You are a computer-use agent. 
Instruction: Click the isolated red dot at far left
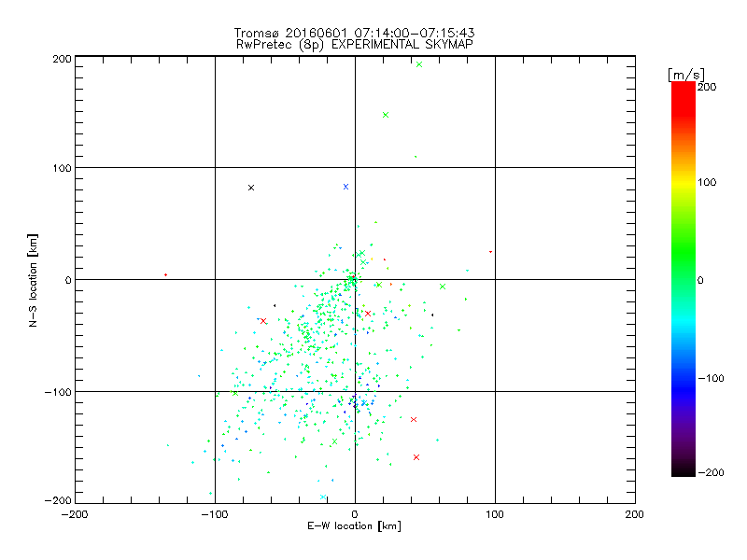165,274
